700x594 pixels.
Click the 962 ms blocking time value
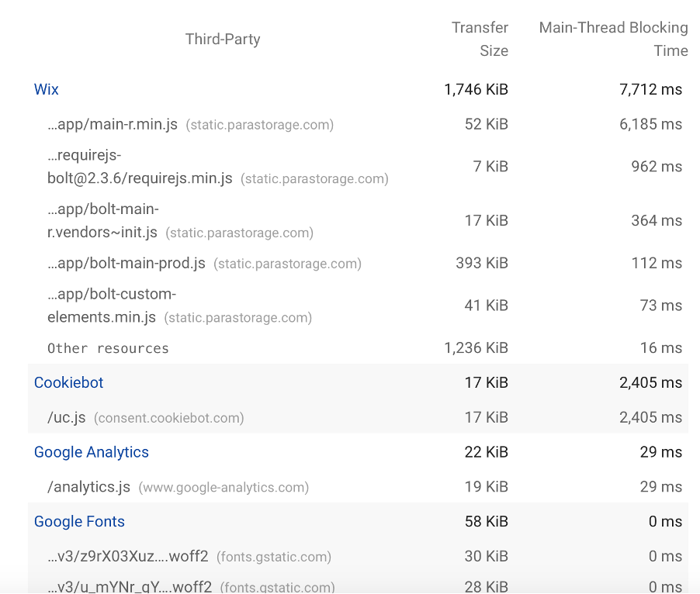tap(657, 167)
